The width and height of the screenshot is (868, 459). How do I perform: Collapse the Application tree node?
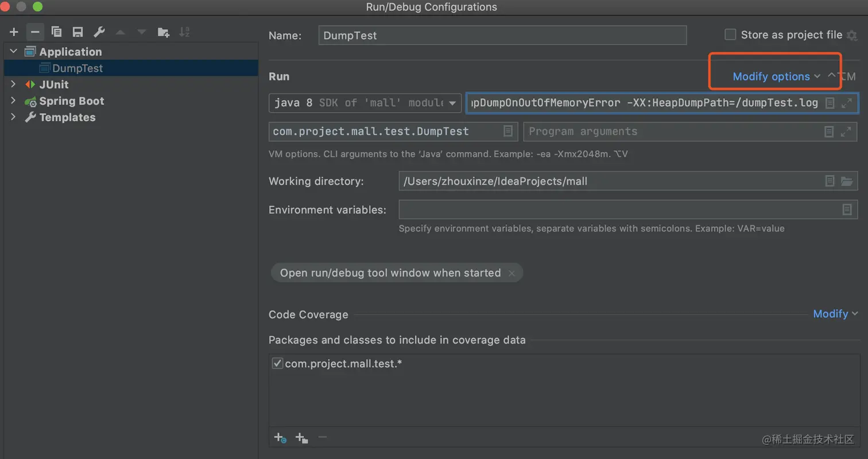pos(14,52)
